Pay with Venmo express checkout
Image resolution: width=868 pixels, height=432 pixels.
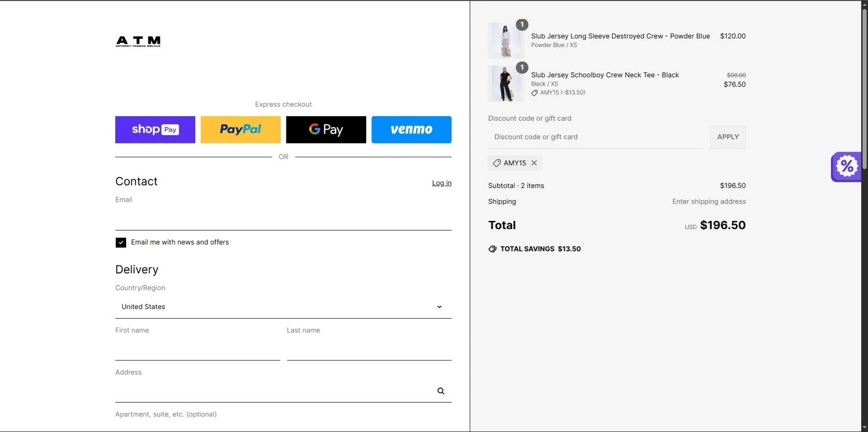pyautogui.click(x=411, y=130)
